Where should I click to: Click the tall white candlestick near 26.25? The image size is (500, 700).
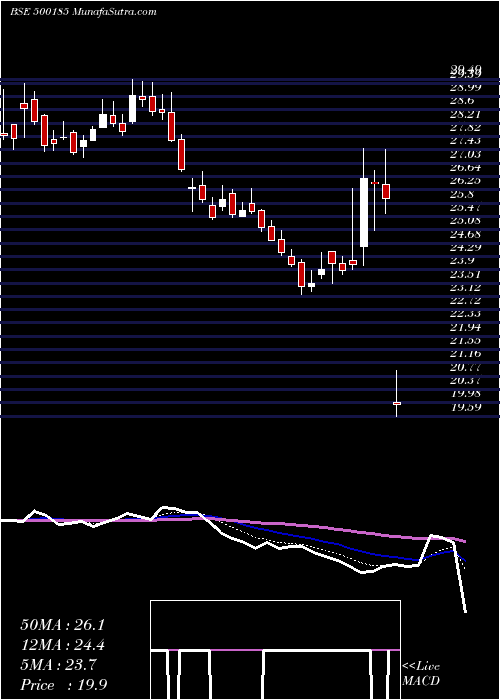tap(364, 212)
